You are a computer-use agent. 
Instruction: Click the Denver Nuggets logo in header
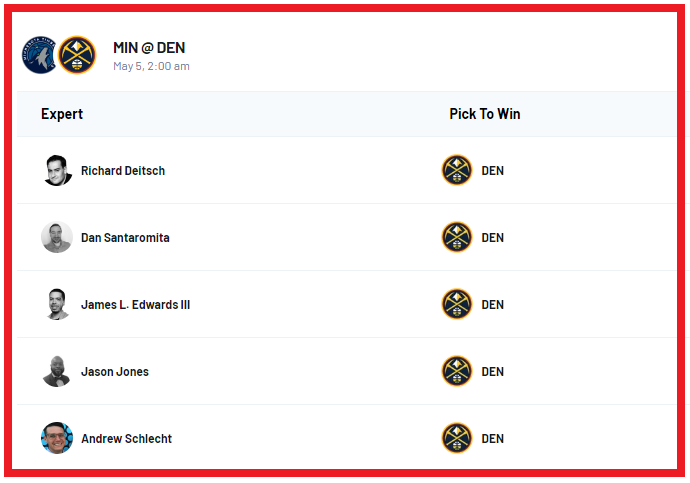(x=77, y=56)
